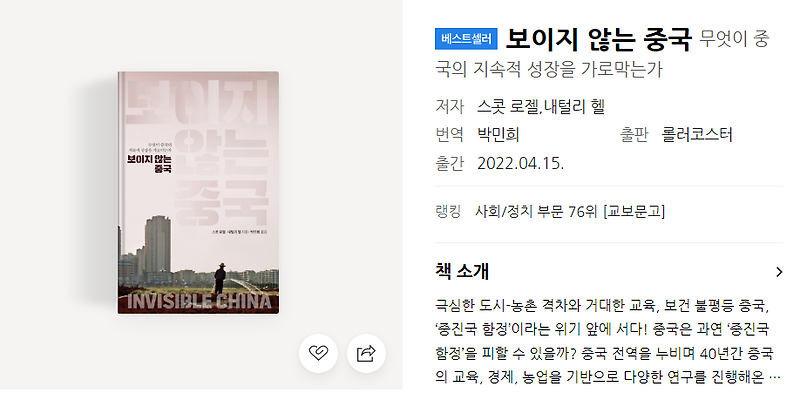Click the 베스트셀러 blue badge
This screenshot has height=400, width=800.
[x=466, y=39]
